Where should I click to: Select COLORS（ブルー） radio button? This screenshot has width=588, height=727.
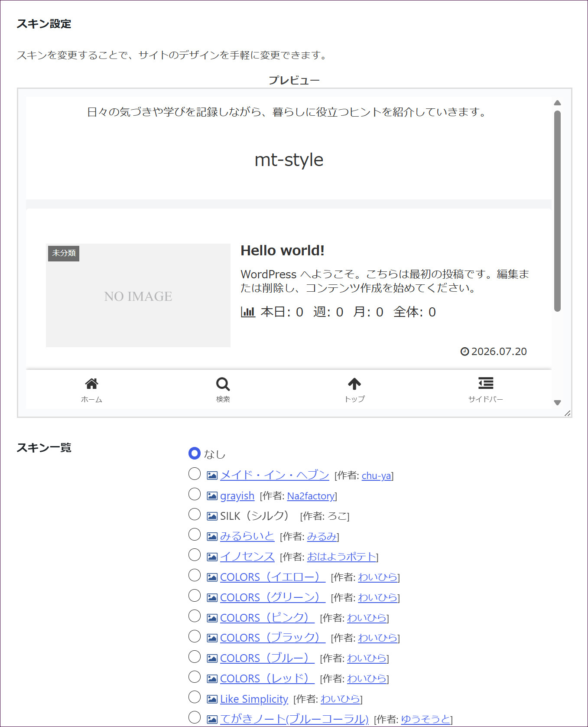tap(195, 657)
